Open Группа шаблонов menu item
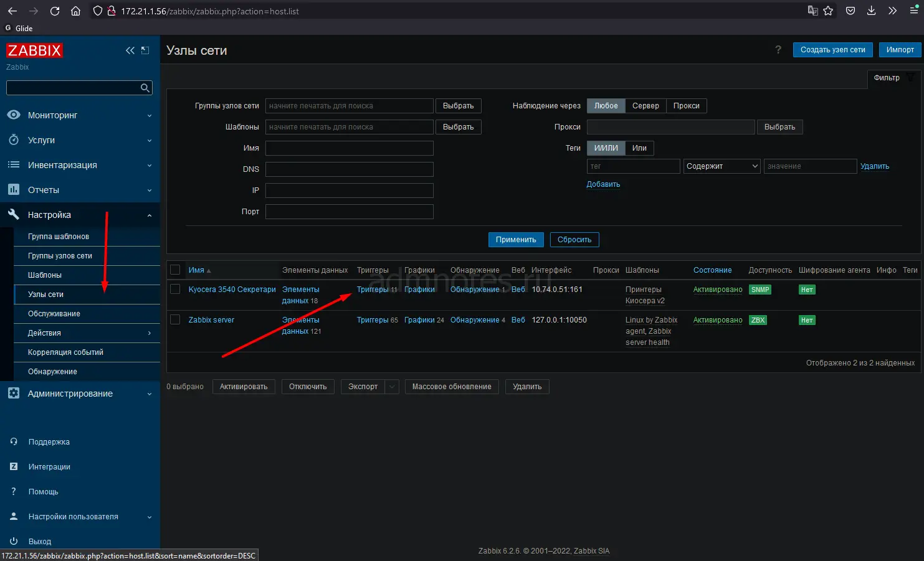Image resolution: width=924 pixels, height=561 pixels. tap(87, 237)
